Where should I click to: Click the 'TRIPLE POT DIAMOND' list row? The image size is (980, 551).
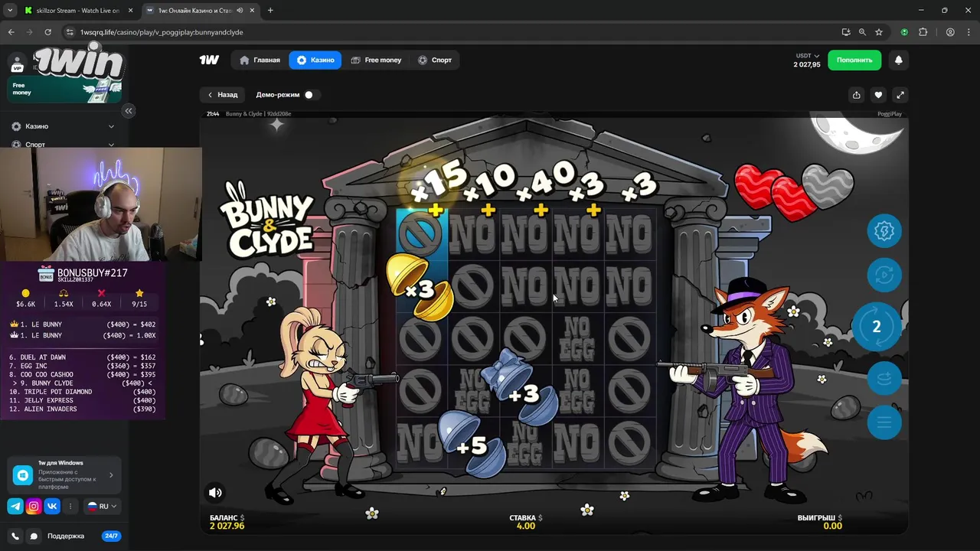pos(83,392)
